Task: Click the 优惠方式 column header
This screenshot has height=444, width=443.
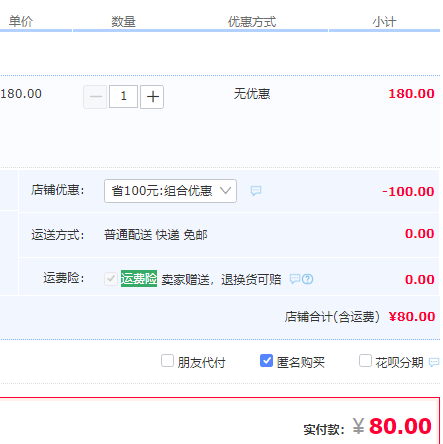Action: [252, 22]
